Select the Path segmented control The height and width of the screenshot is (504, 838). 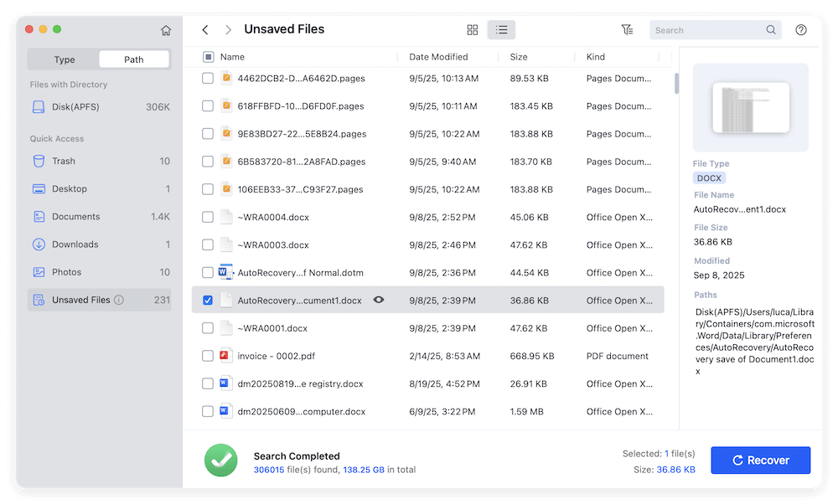pos(132,59)
